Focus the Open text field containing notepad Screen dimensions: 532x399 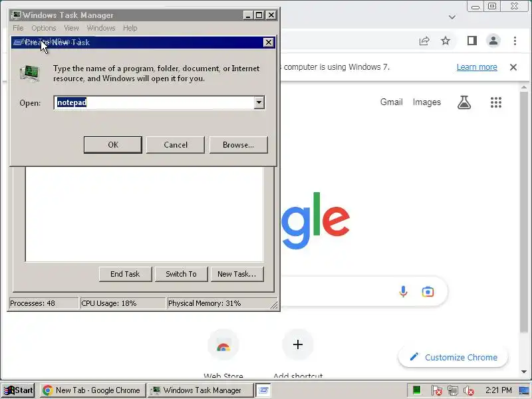pyautogui.click(x=154, y=102)
